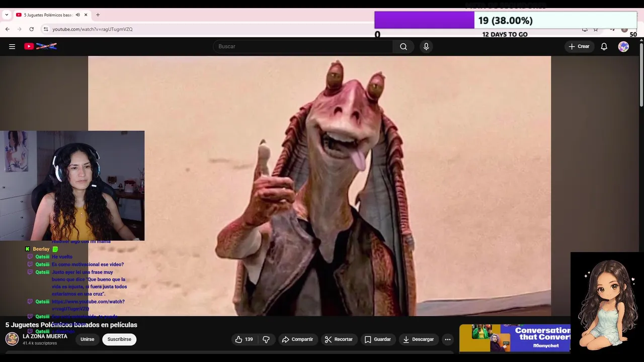
Task: Select the YouTube URL in the address bar
Action: click(93, 29)
